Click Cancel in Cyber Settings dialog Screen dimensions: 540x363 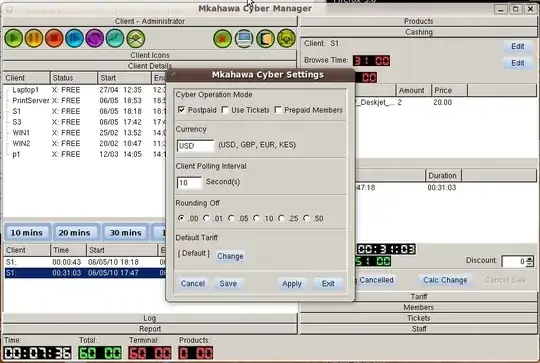[x=193, y=283]
